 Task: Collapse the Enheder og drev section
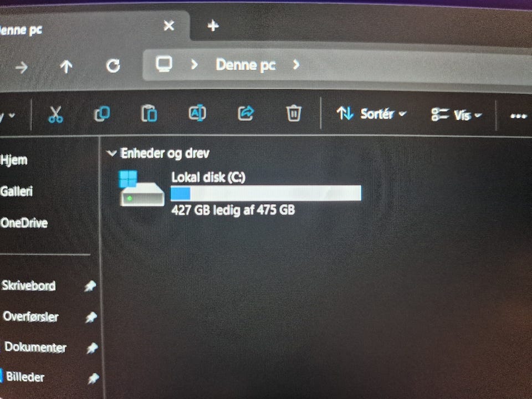[x=111, y=154]
